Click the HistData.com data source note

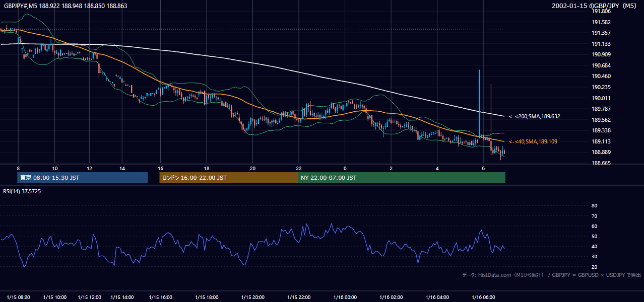coord(551,275)
